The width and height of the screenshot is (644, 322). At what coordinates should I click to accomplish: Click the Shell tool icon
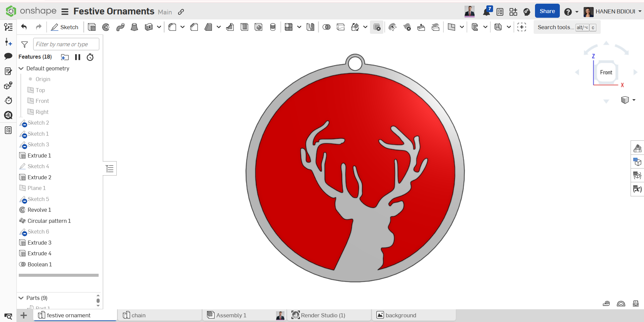[x=244, y=27]
